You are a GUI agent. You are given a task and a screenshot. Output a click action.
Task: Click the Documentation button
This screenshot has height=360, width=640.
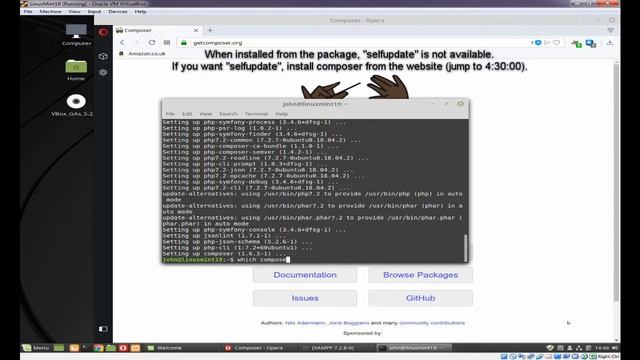click(305, 275)
